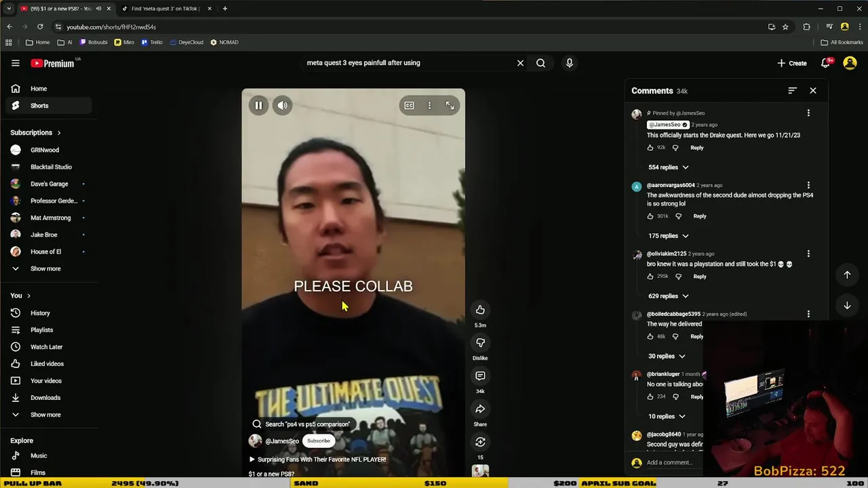Screen dimensions: 868x488
Task: Expand 30 replies
Action: [x=667, y=357]
